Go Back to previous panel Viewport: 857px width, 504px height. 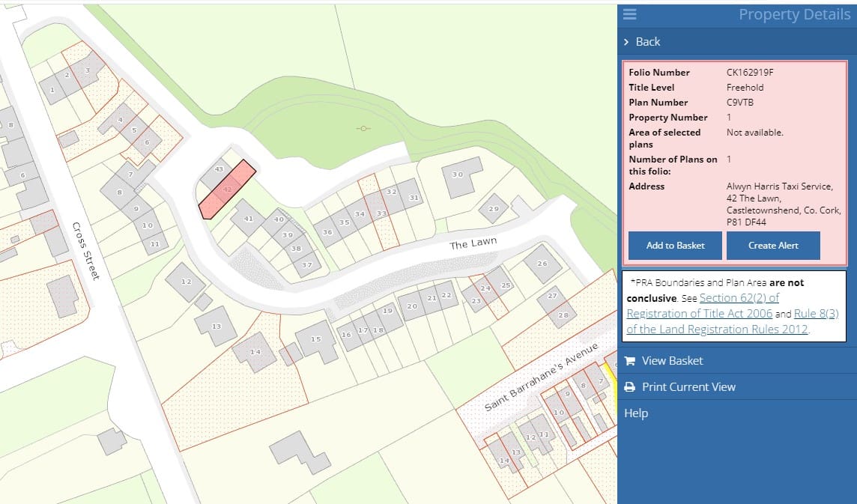[x=648, y=42]
